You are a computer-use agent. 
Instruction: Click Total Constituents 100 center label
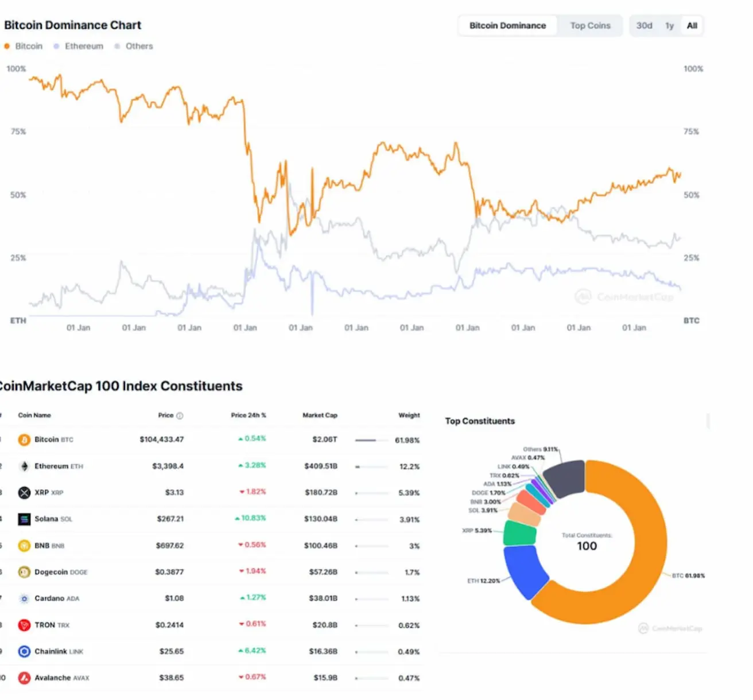587,542
